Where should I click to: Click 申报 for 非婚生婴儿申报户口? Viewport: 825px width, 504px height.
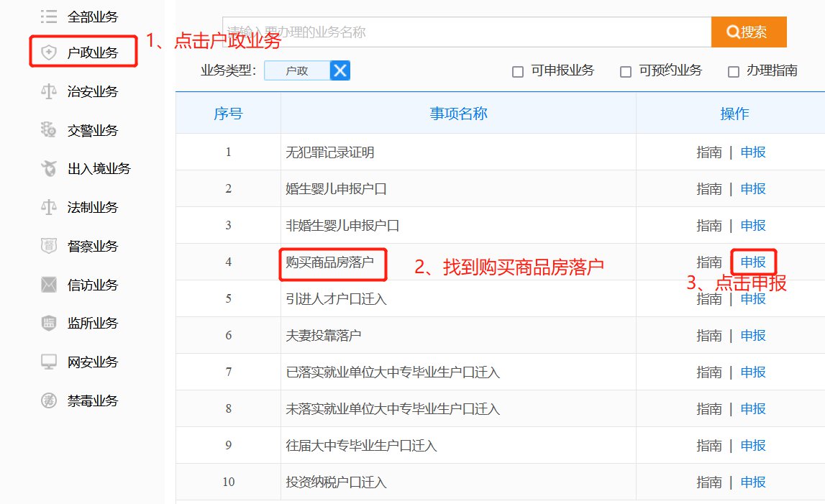pos(753,225)
